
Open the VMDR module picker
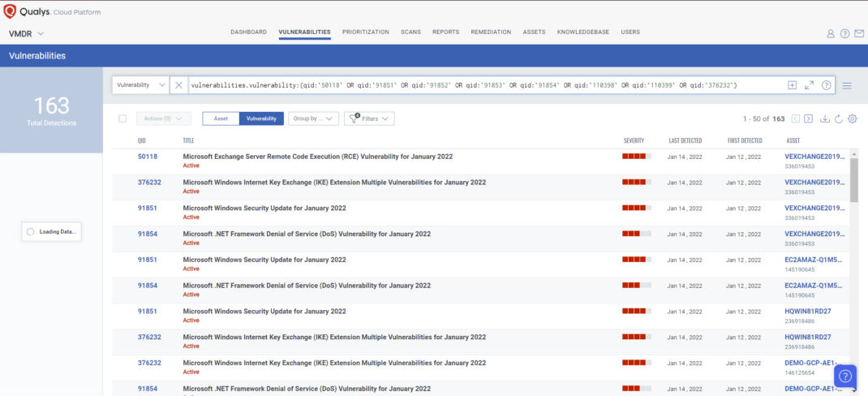click(x=26, y=34)
